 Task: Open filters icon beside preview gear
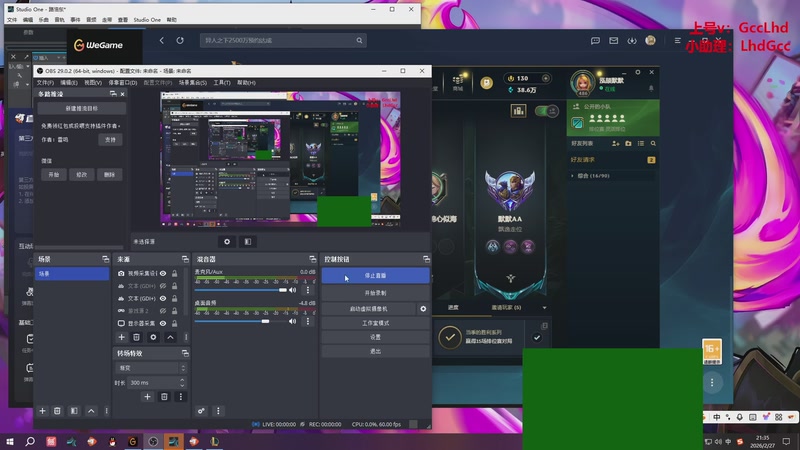tap(247, 241)
